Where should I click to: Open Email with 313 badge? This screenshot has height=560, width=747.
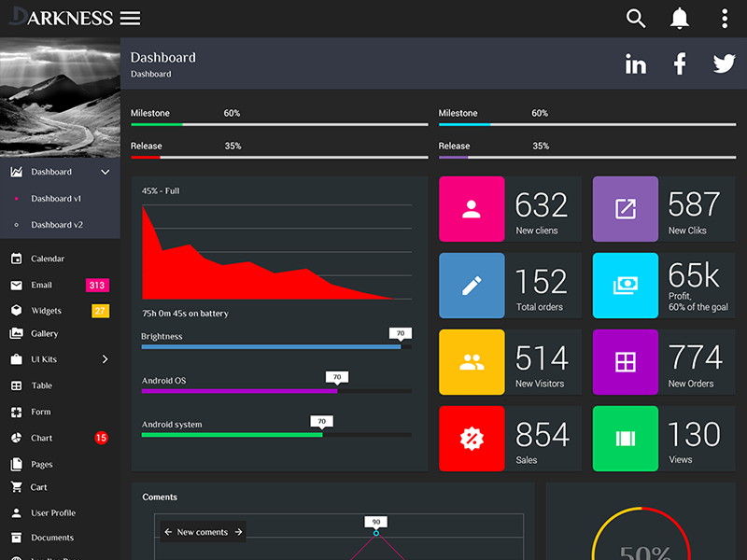click(42, 285)
